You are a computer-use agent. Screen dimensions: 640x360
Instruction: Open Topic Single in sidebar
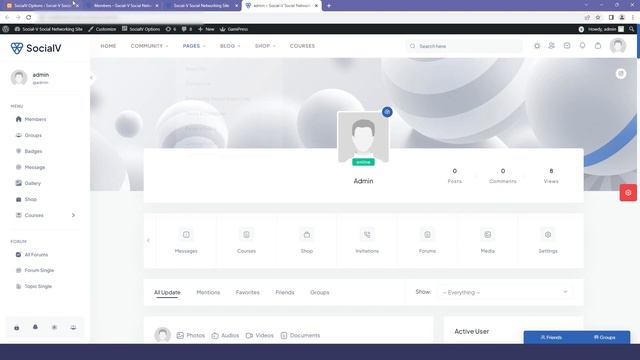[34, 286]
